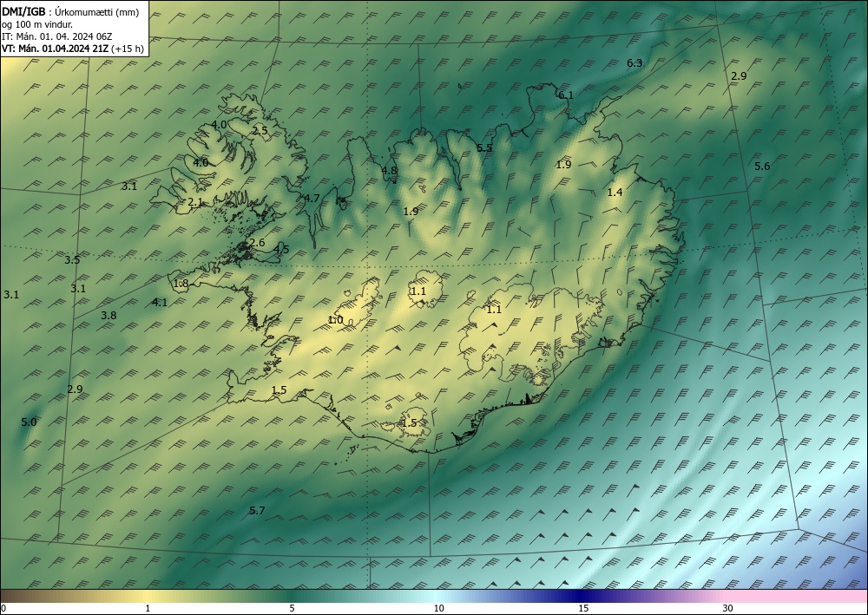Screen dimensions: 868x615
Task: Click the 4.1 value label
Action: [x=160, y=302]
